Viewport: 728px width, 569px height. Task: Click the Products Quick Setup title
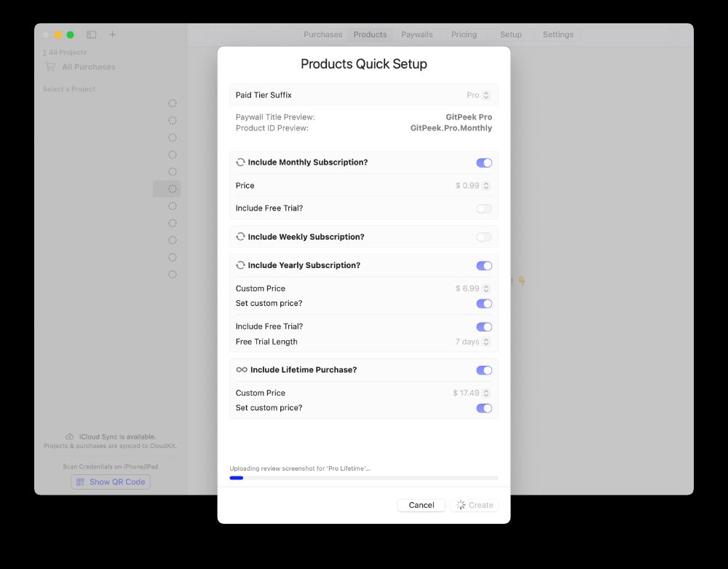[364, 63]
